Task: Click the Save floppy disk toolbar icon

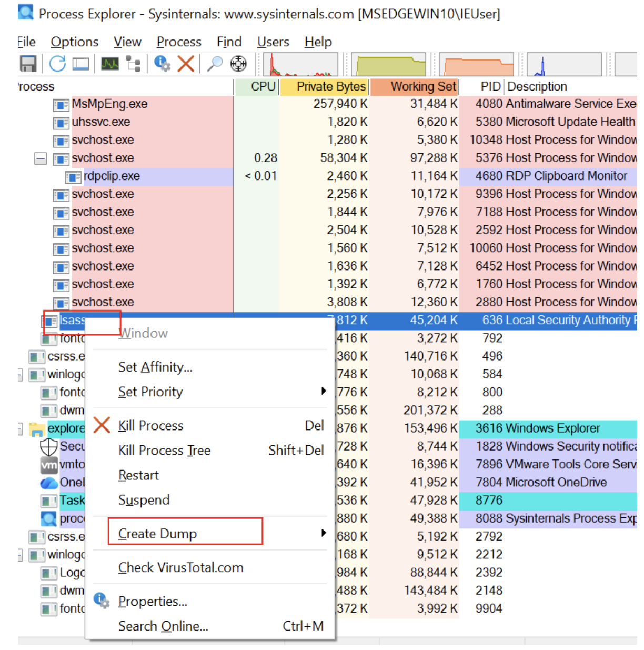Action: click(x=28, y=64)
